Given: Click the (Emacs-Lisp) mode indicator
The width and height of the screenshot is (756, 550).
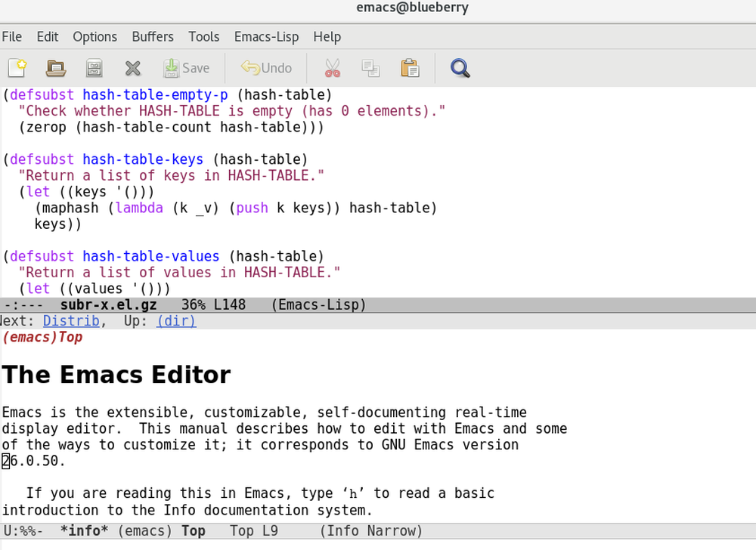Looking at the screenshot, I should pyautogui.click(x=319, y=305).
